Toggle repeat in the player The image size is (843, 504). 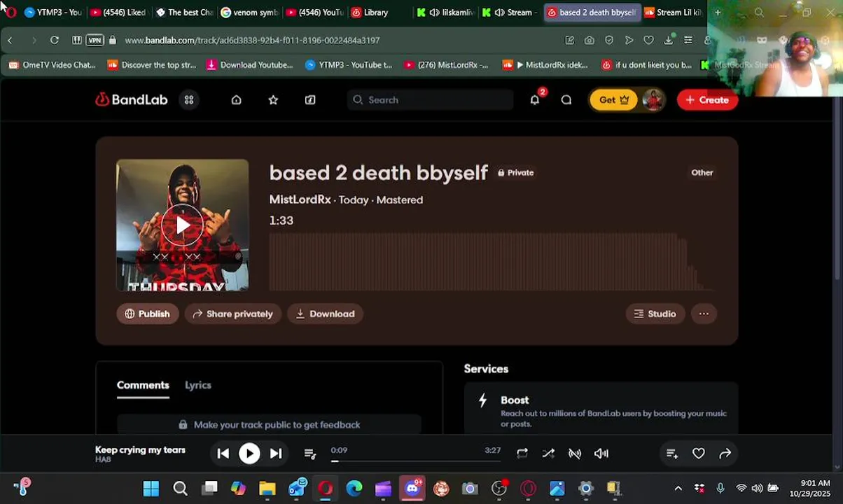point(522,454)
